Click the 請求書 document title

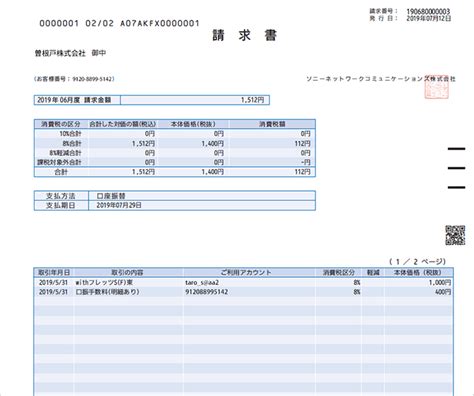click(x=245, y=35)
